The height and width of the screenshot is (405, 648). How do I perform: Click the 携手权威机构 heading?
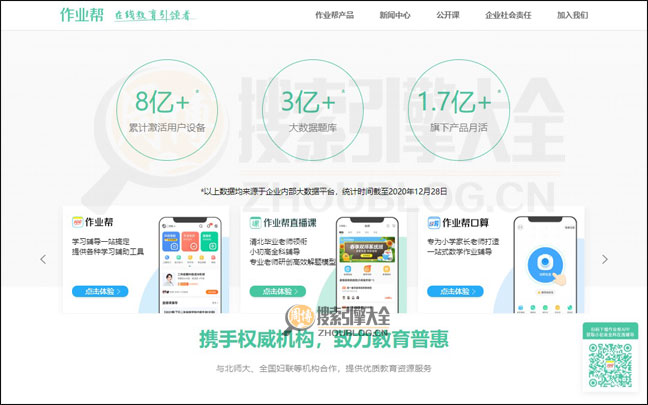point(324,339)
